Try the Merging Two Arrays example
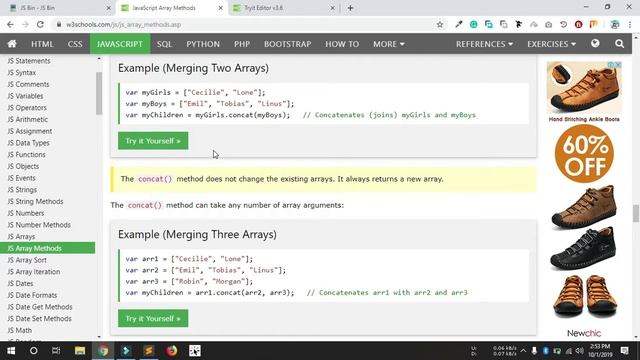Screen dimensions: 640x360 click(x=153, y=140)
